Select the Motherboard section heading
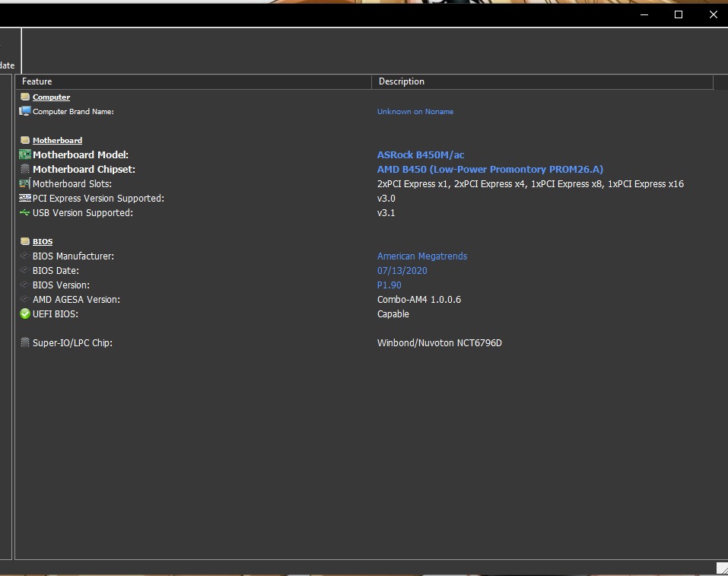 pos(57,140)
